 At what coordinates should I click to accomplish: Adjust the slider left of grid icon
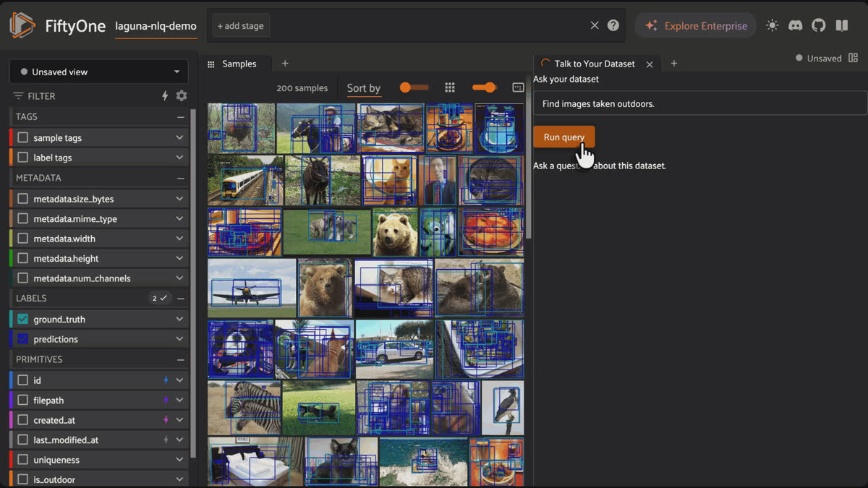coord(414,87)
